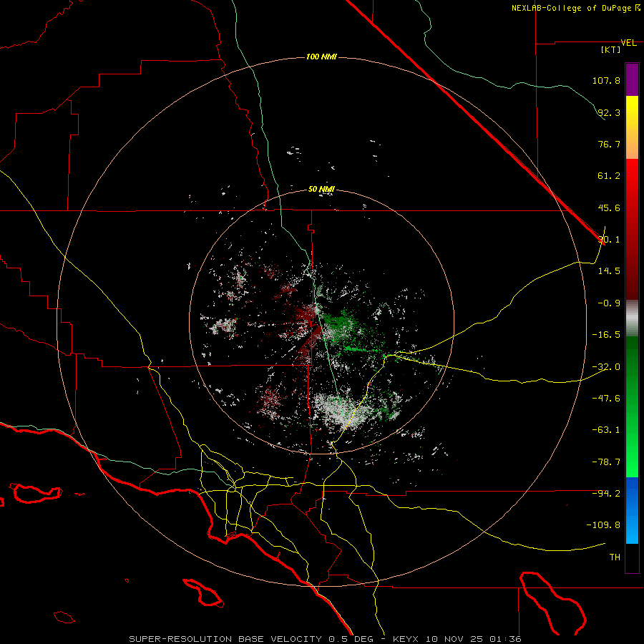The width and height of the screenshot is (644, 644).
Task: Click the 100 NMI range ring label
Action: pyautogui.click(x=321, y=57)
